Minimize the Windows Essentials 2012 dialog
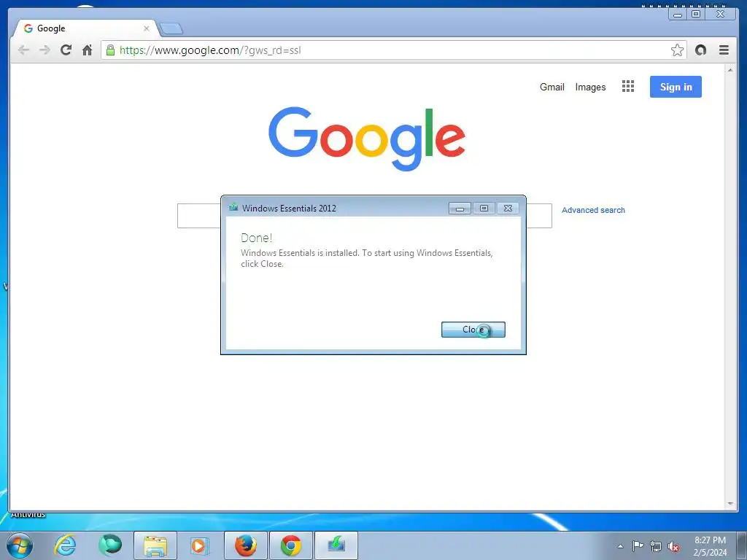Viewport: 747px width, 560px height. tap(460, 209)
